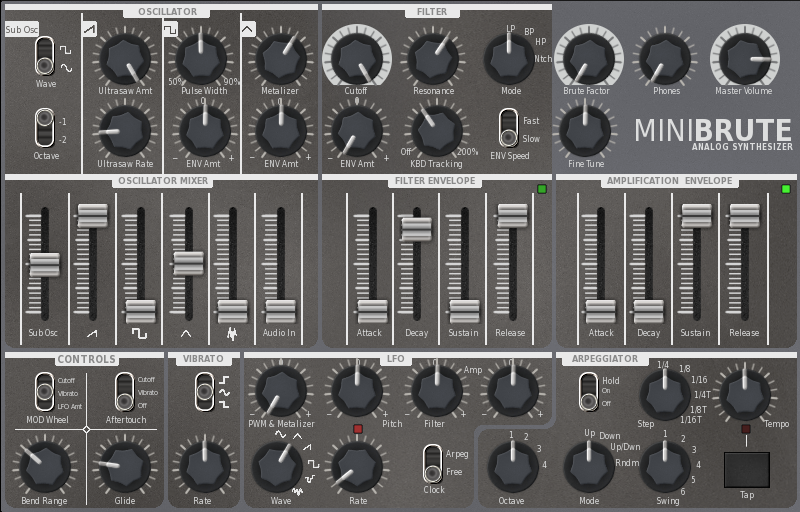Screen dimensions: 800x512
Task: Toggle the Sub Osc Octave switch
Action: (x=44, y=128)
